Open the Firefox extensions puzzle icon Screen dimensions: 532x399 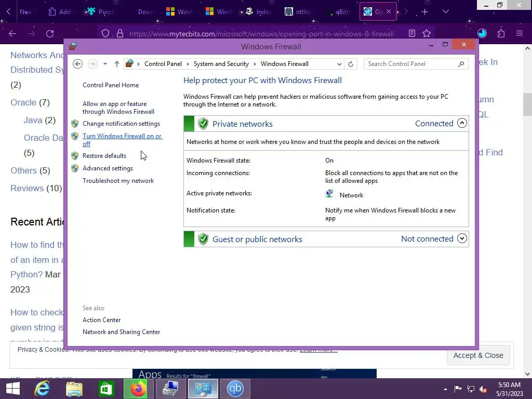click(501, 33)
